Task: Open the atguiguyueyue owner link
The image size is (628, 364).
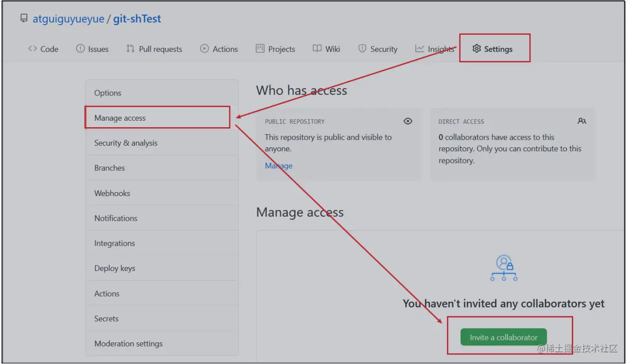Action: click(68, 19)
